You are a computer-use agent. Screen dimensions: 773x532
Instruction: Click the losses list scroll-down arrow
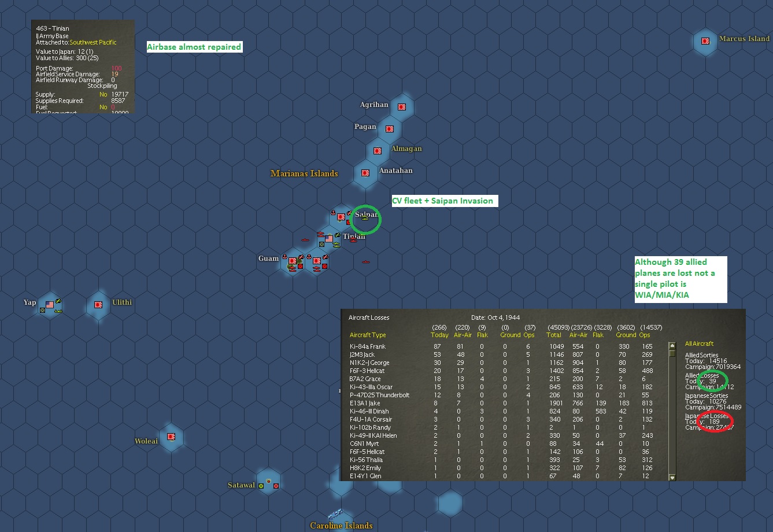672,478
